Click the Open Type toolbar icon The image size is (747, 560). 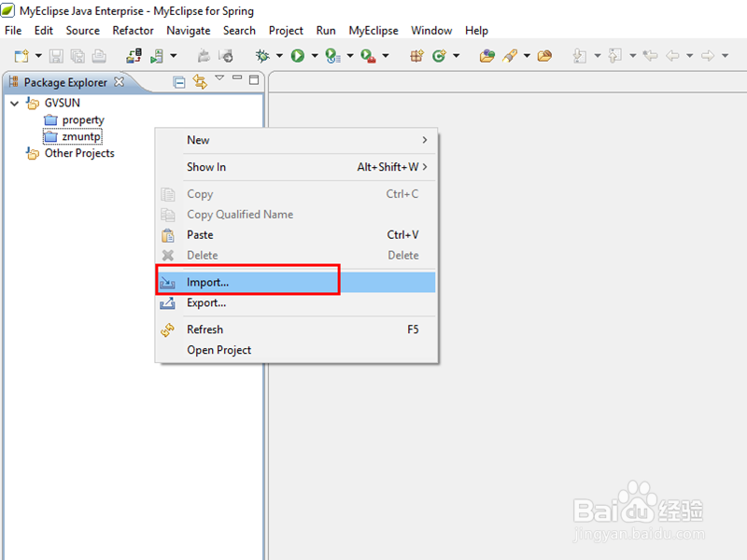click(x=486, y=56)
